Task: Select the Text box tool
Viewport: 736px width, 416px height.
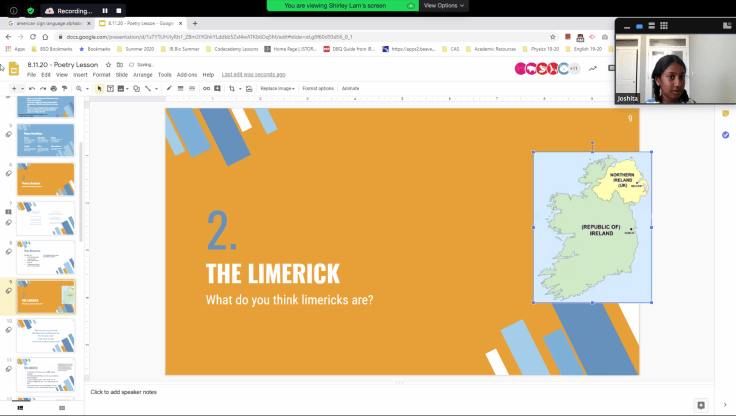Action: coord(110,88)
